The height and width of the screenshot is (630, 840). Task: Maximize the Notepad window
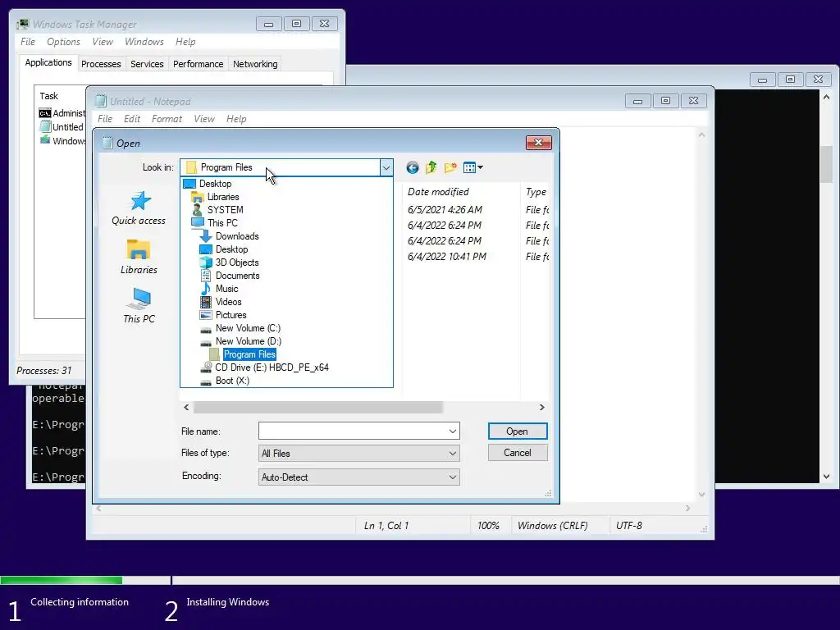pos(665,101)
